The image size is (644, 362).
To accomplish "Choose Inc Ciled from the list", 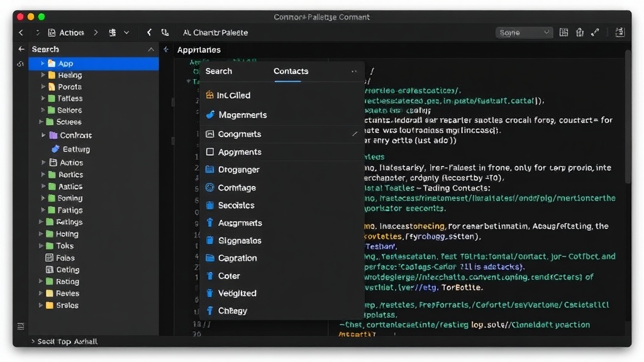I will pos(282,96).
